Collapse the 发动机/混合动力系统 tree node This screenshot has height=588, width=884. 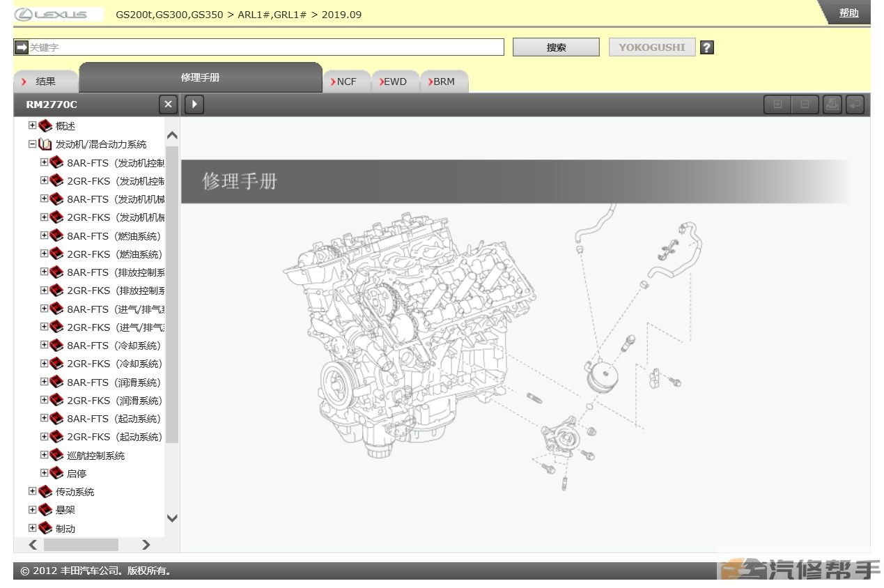click(x=32, y=144)
